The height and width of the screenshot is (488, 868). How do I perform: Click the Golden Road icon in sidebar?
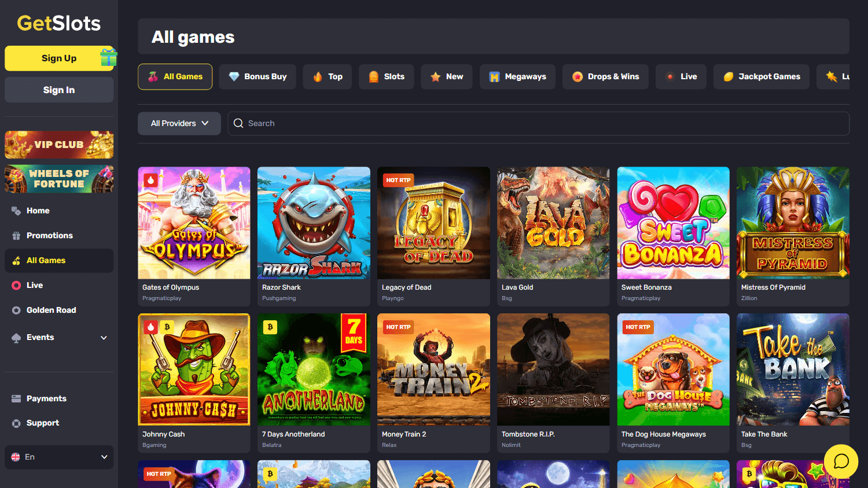(16, 310)
